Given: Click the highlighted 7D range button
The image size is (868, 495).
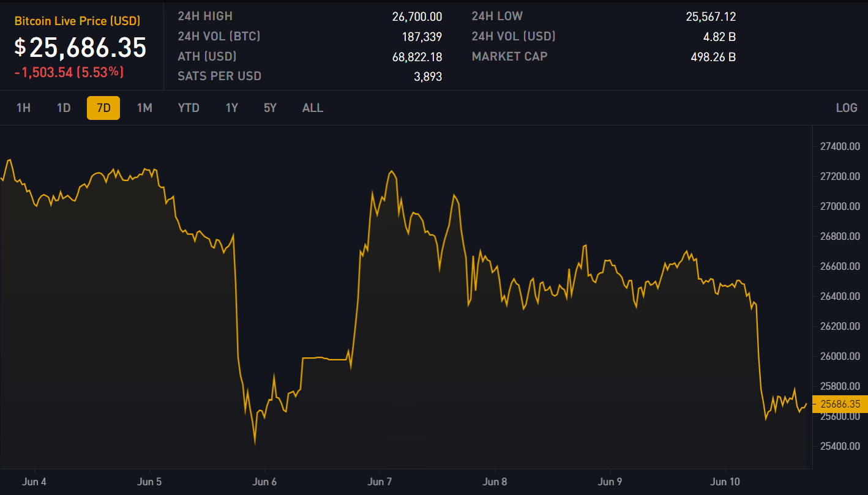Looking at the screenshot, I should coord(103,108).
